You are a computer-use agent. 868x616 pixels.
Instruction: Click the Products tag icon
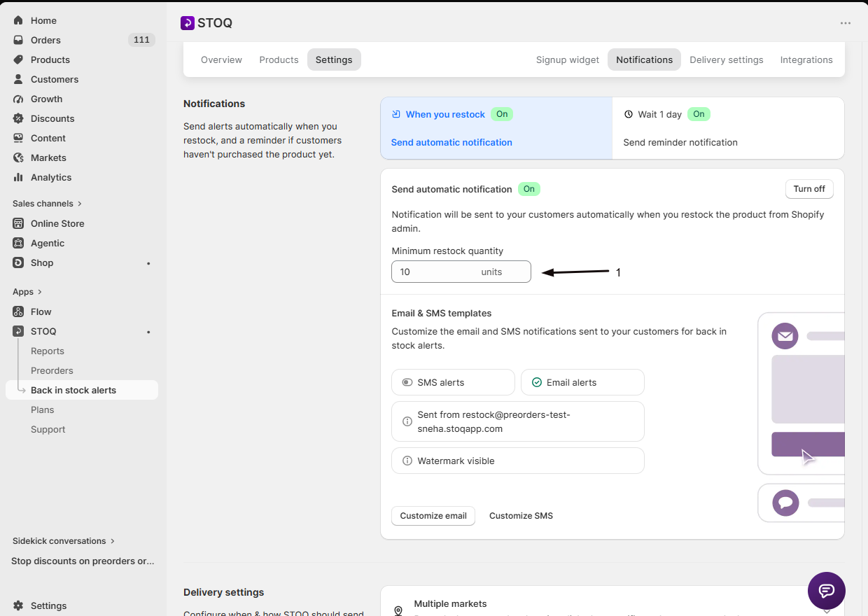tap(18, 59)
